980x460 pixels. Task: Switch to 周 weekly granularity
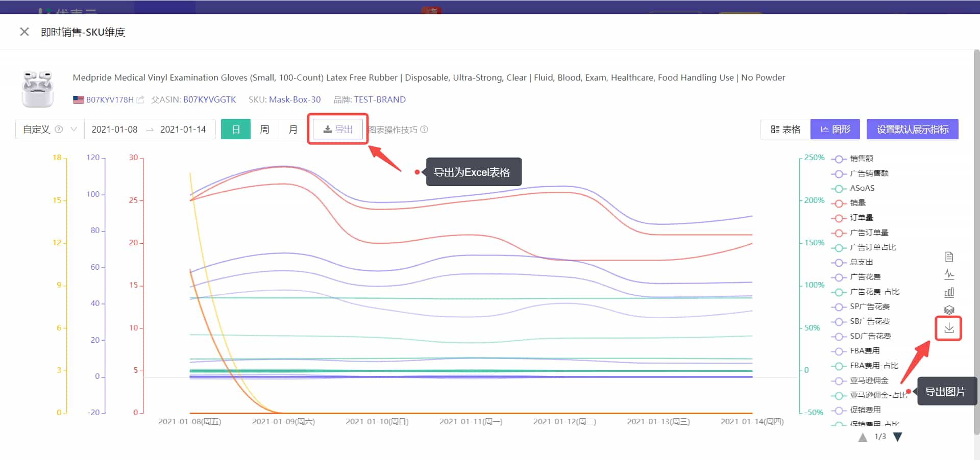click(264, 130)
